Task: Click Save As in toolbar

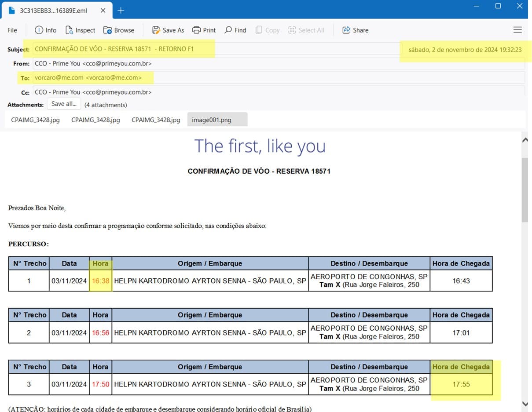Action: click(x=168, y=30)
